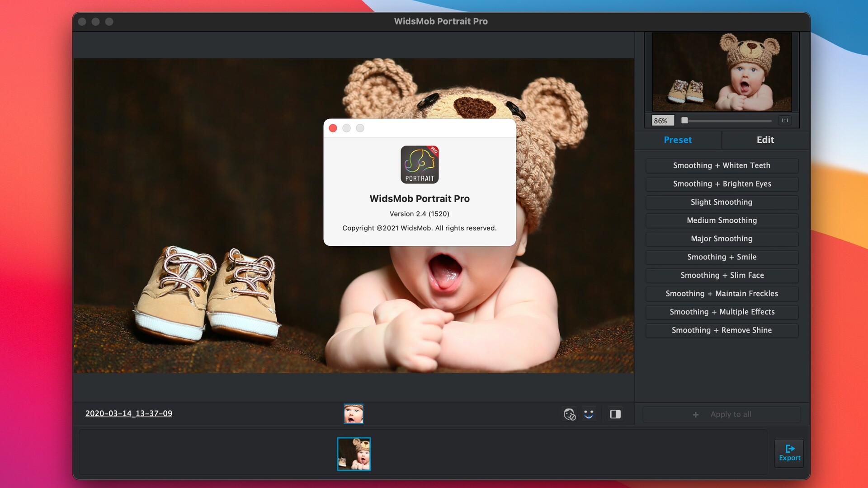868x488 pixels.
Task: Drag the zoom level slider at 86%
Action: (x=684, y=120)
